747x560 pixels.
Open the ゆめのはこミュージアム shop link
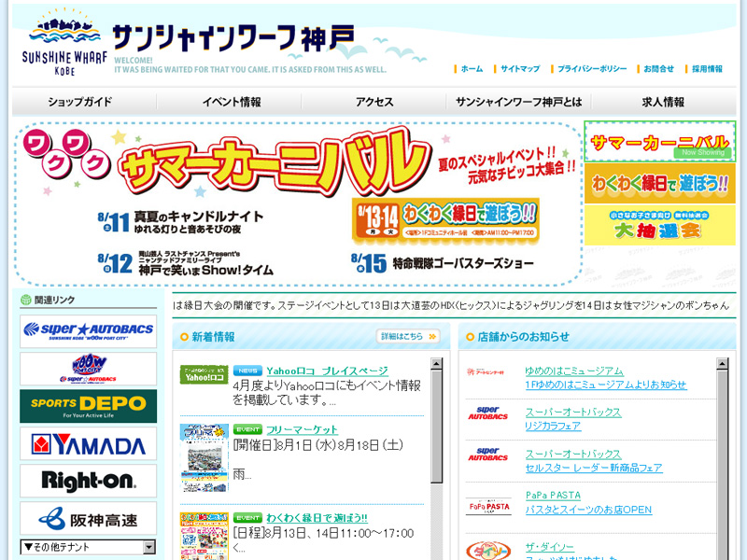click(x=574, y=371)
